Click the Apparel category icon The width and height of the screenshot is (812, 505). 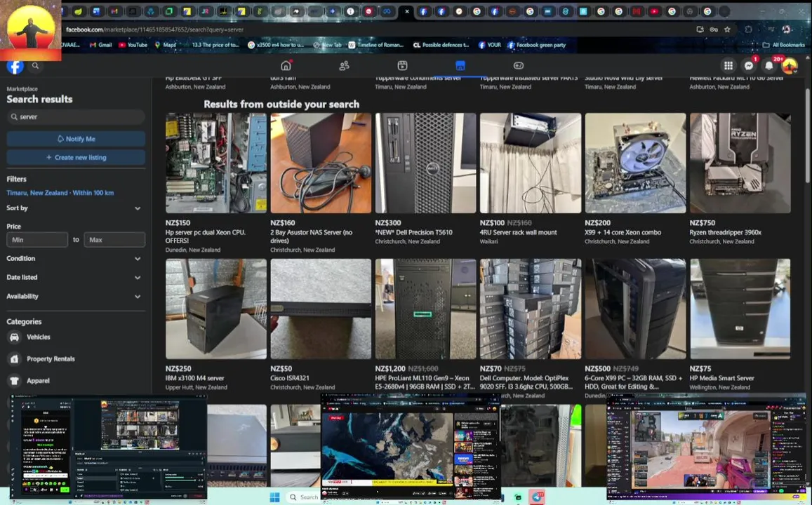(x=15, y=381)
